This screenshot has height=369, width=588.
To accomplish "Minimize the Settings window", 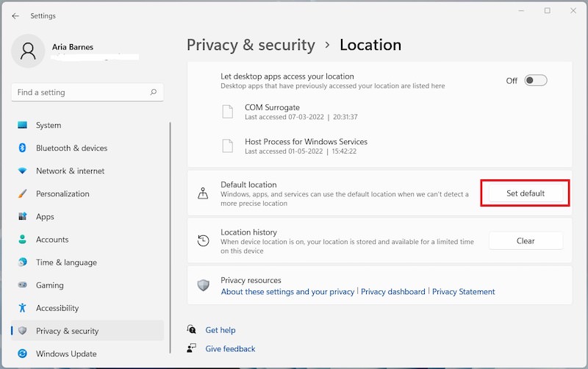I will (521, 10).
